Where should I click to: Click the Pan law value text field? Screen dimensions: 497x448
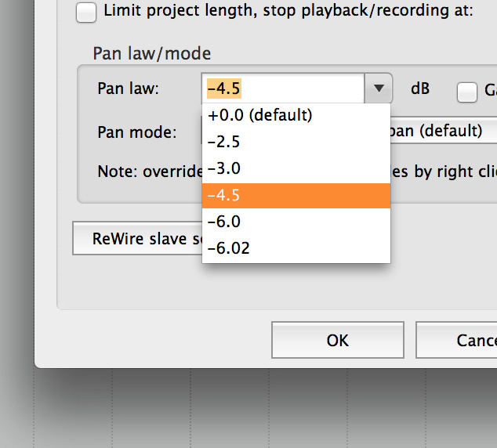282,89
